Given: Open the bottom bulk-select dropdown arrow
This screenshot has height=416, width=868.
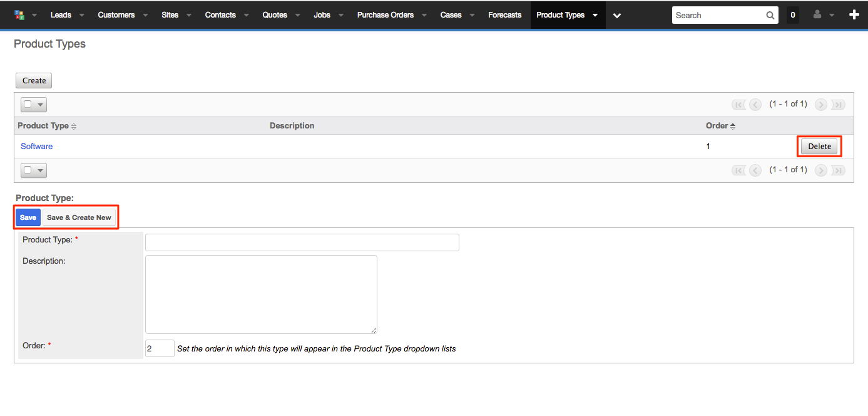Looking at the screenshot, I should (x=40, y=170).
